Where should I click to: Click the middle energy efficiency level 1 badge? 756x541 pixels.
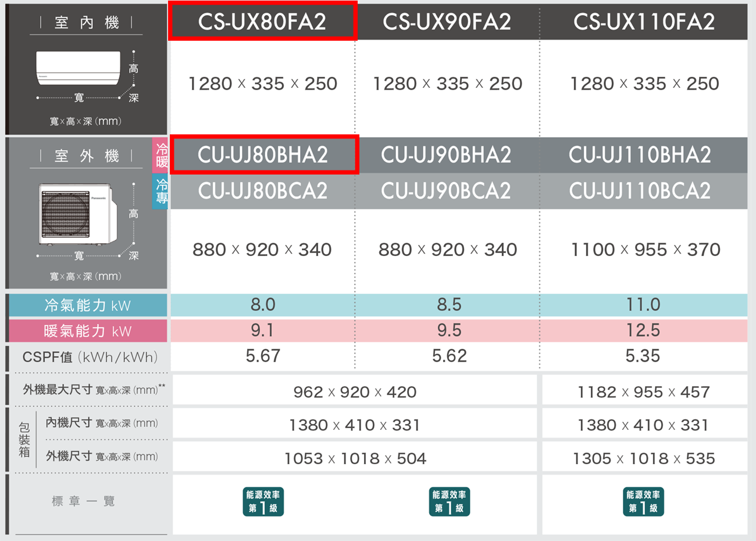[x=449, y=501]
